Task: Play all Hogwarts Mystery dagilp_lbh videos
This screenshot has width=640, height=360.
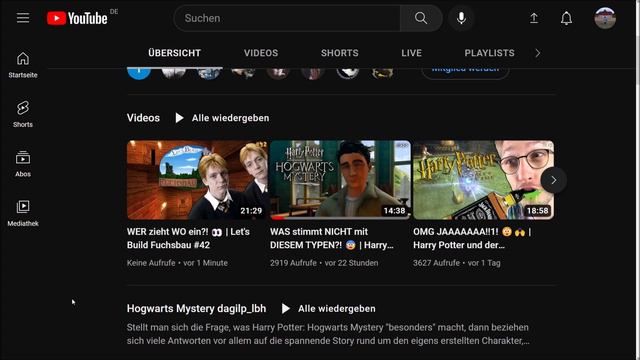Action: click(329, 309)
